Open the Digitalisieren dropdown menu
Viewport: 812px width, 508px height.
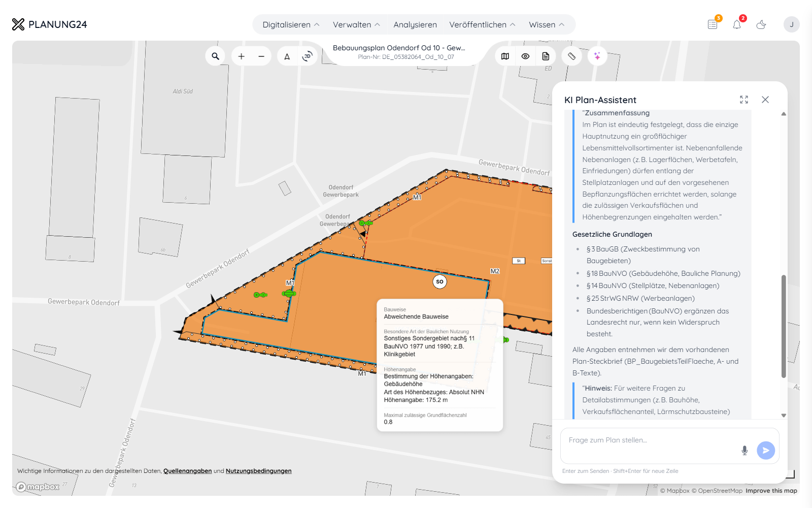[291, 24]
